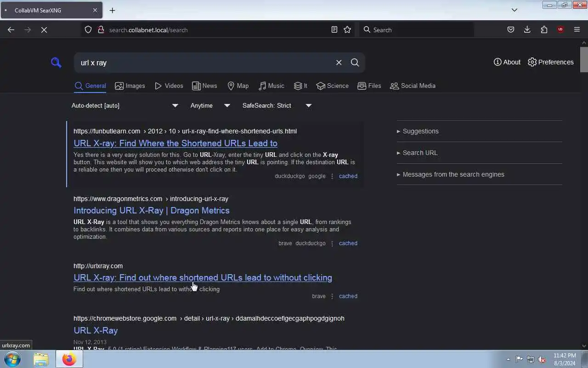
Task: Open Firefox downloads panel
Action: click(x=527, y=29)
